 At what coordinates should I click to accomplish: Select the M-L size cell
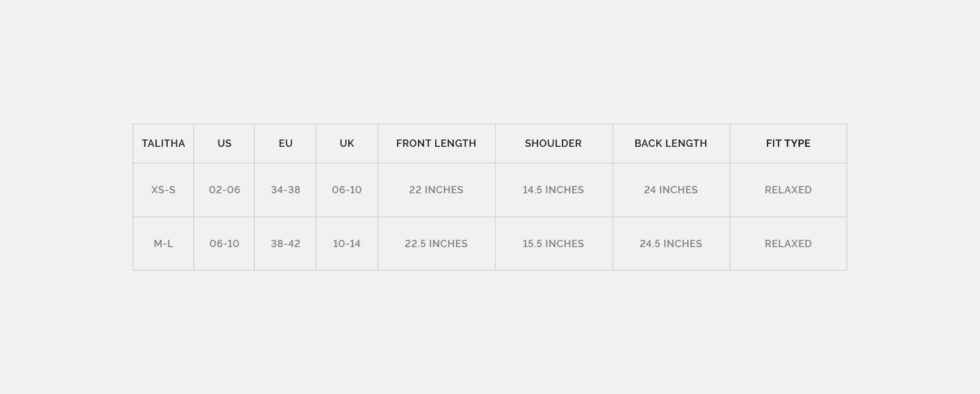(x=163, y=244)
